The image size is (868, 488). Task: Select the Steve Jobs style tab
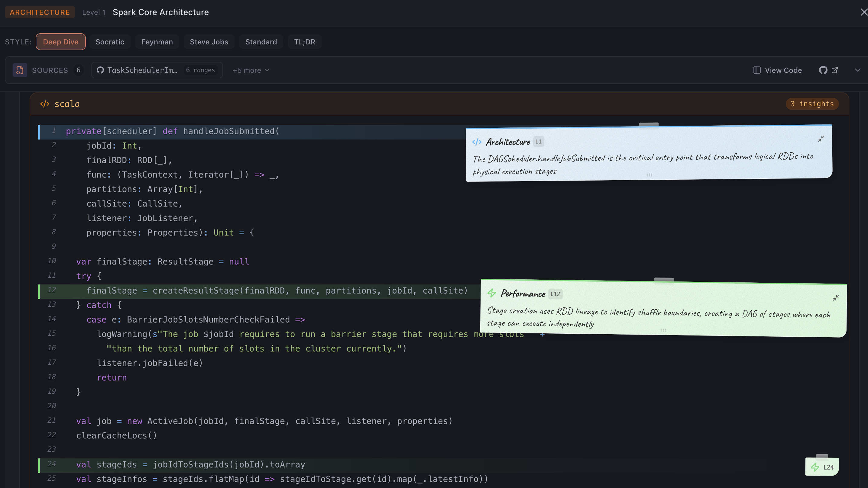(209, 42)
